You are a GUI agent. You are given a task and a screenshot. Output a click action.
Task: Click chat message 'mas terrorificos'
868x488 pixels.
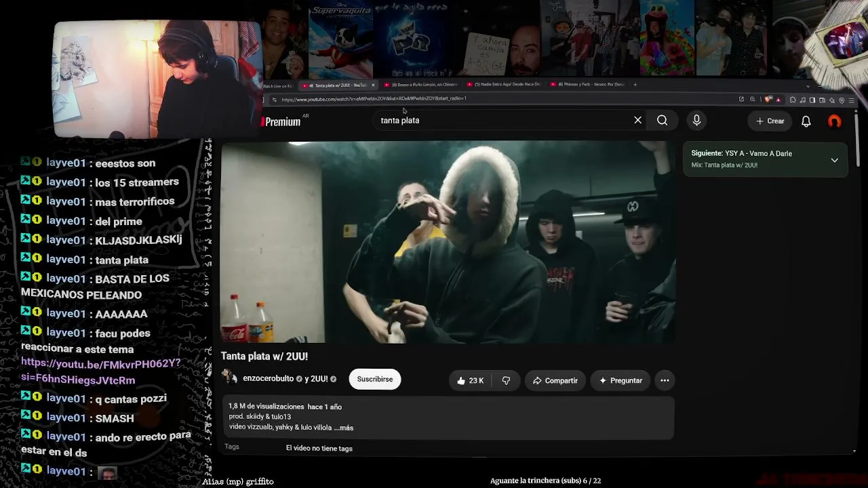click(135, 201)
